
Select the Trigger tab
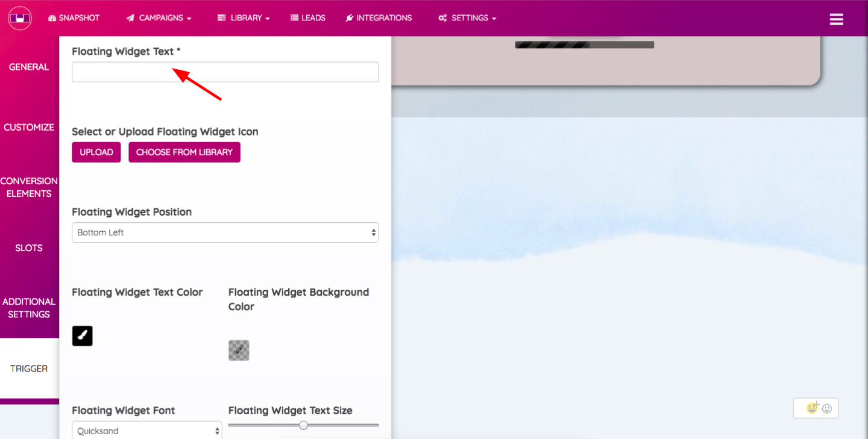29,369
